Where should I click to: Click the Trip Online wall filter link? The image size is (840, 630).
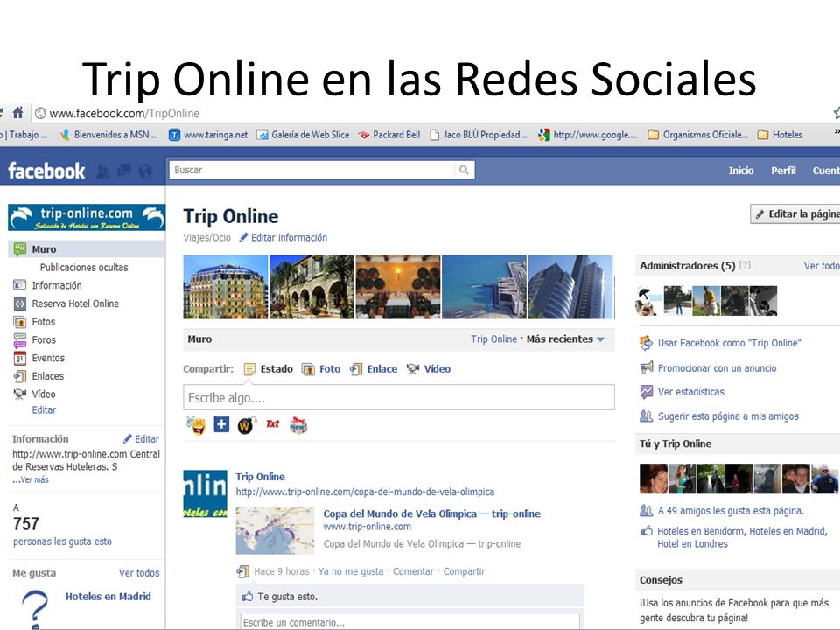coord(493,339)
